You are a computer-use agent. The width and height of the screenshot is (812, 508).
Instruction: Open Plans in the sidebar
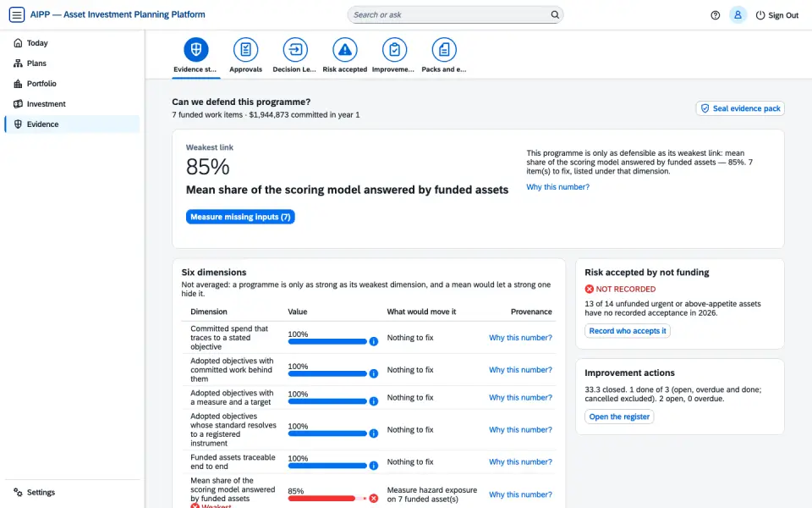pos(72,63)
